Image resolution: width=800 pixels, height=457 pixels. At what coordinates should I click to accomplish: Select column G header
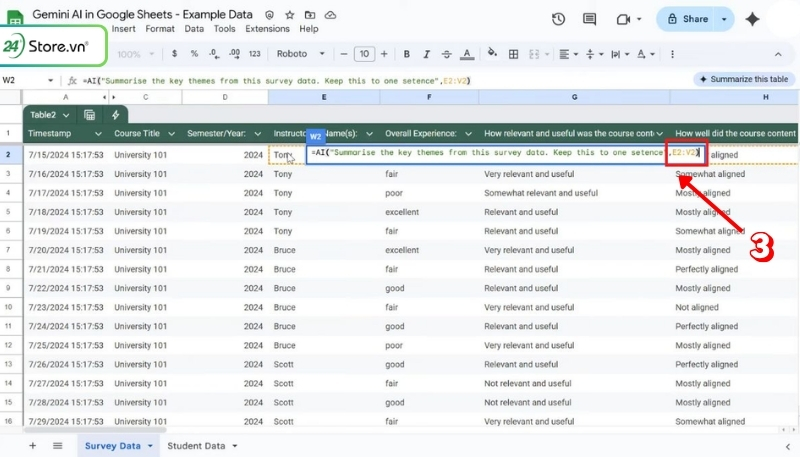pyautogui.click(x=574, y=97)
